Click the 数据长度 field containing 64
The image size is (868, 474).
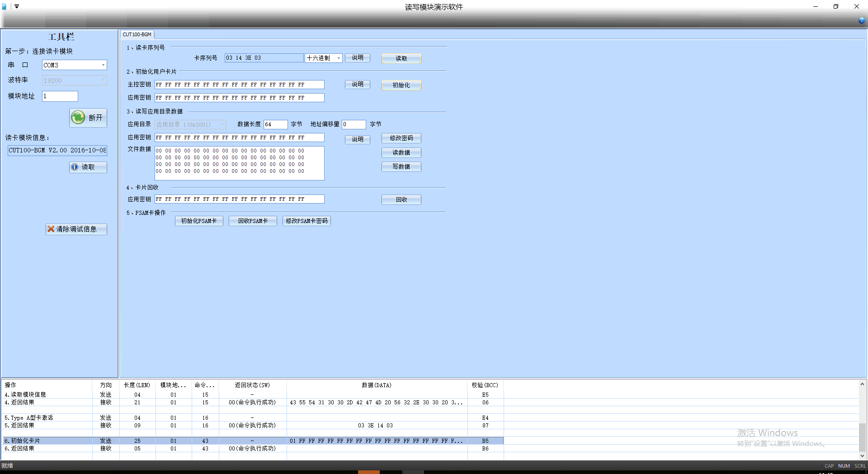pos(275,124)
